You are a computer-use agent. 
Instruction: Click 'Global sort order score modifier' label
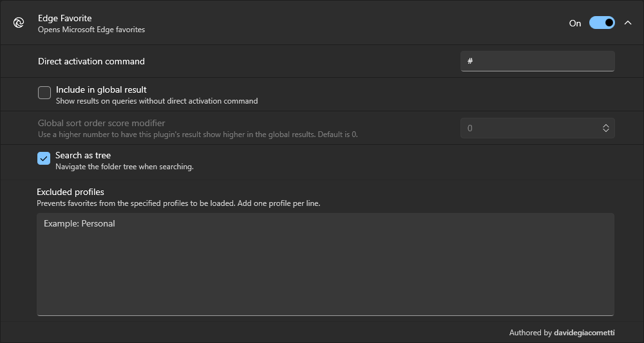click(102, 123)
